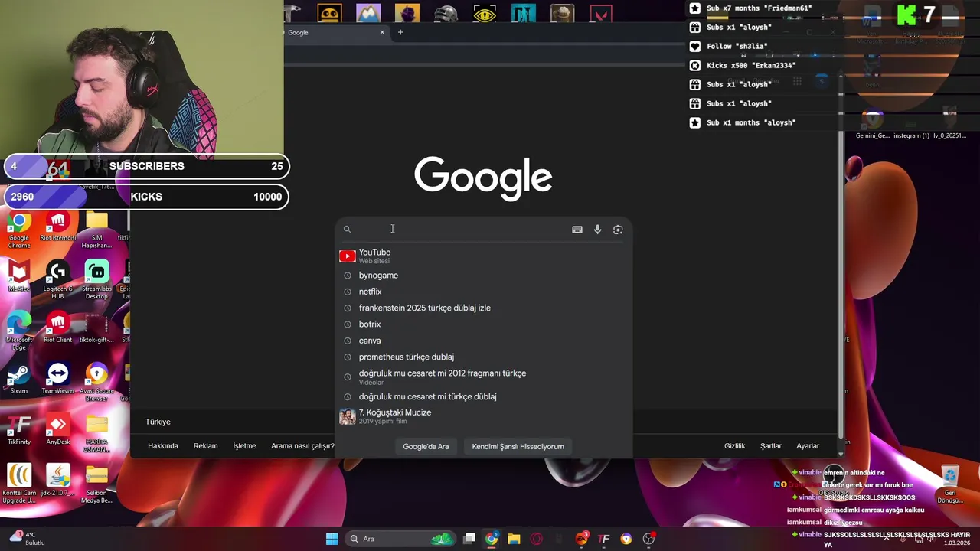Viewport: 980px width, 551px height.
Task: Click the Google search input field
Action: pyautogui.click(x=461, y=229)
